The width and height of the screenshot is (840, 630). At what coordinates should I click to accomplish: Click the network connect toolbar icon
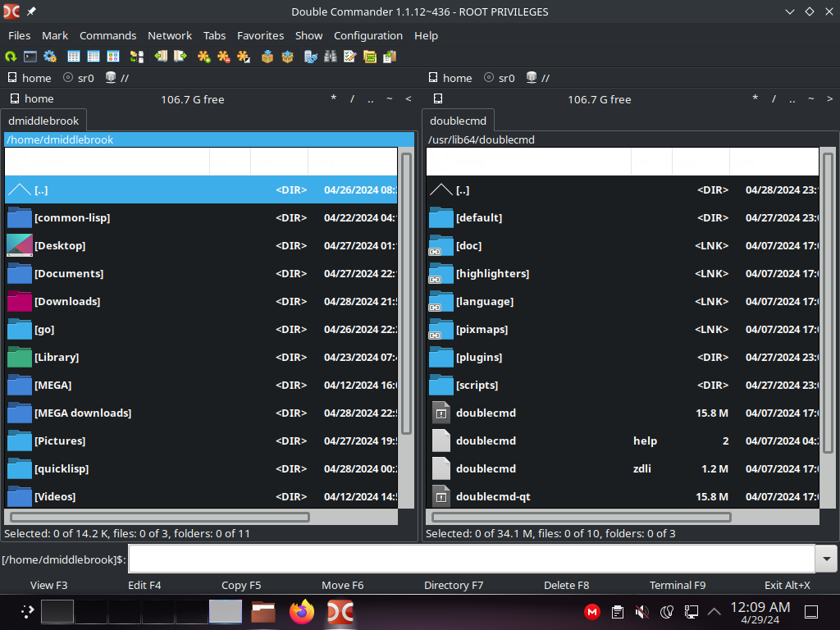coord(311,57)
